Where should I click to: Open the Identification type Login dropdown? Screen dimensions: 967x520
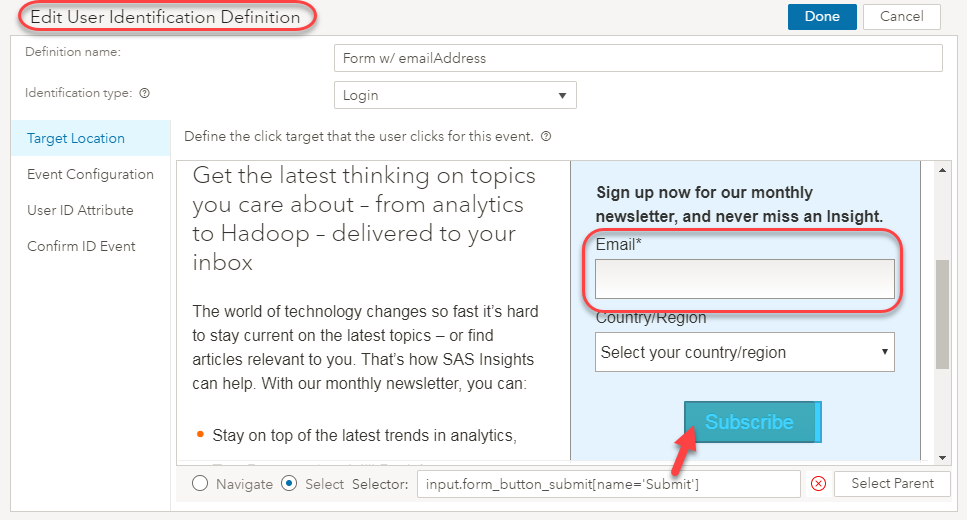click(x=455, y=95)
